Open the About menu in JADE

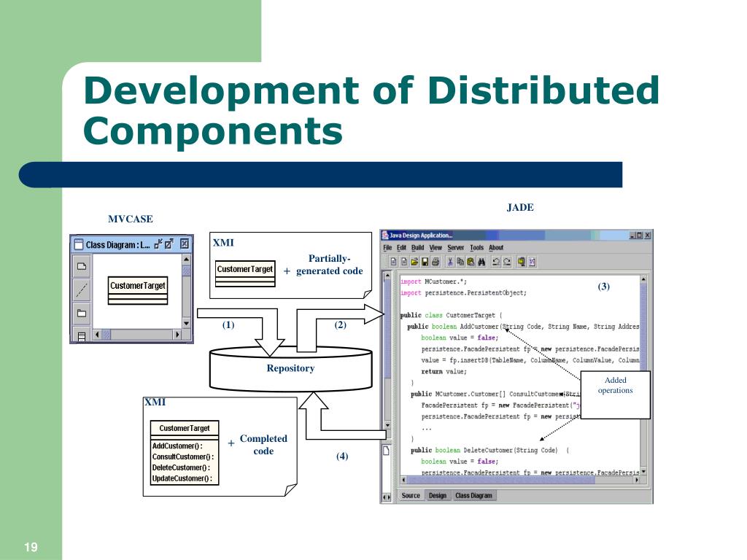(x=496, y=248)
